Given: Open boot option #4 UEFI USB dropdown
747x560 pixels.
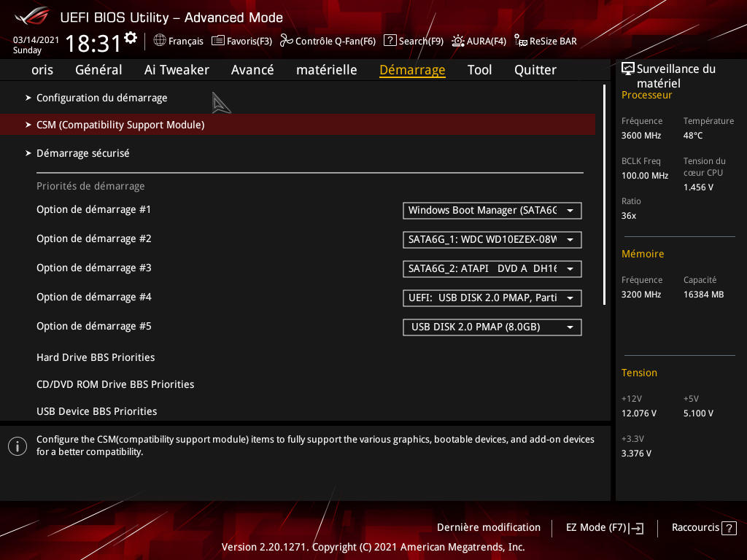Looking at the screenshot, I should pyautogui.click(x=492, y=298).
